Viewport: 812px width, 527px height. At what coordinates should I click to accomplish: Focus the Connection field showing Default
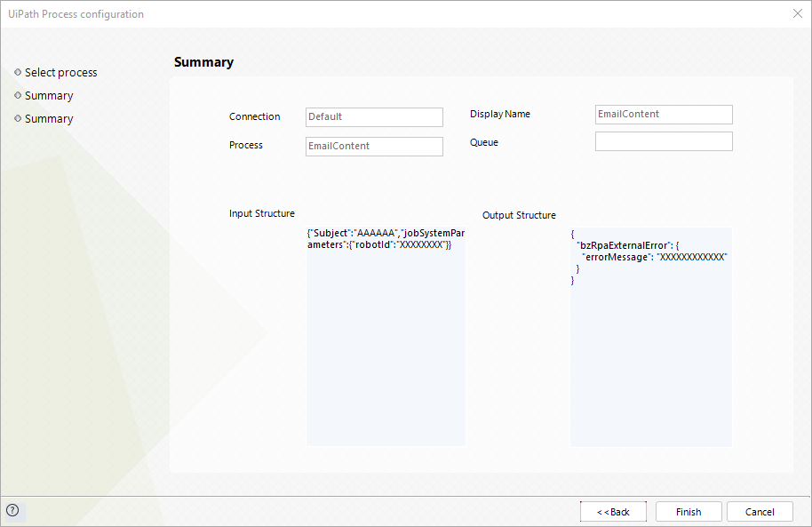(374, 117)
